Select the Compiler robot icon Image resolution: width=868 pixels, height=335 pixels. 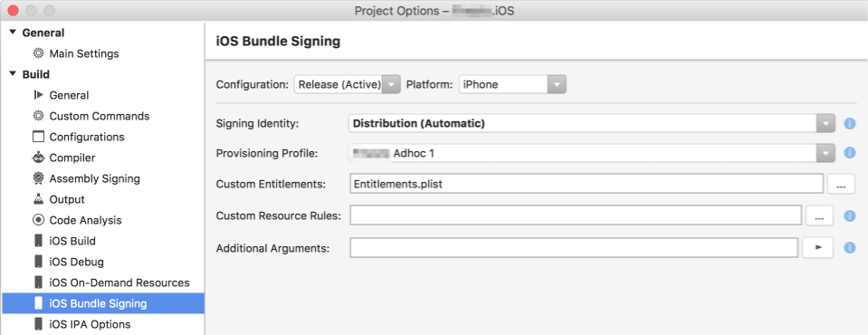38,158
